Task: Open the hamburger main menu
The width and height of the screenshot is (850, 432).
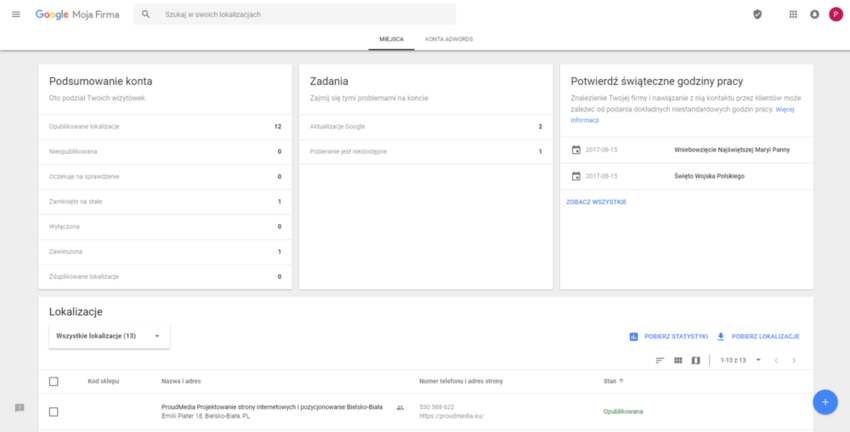Action: tap(15, 14)
